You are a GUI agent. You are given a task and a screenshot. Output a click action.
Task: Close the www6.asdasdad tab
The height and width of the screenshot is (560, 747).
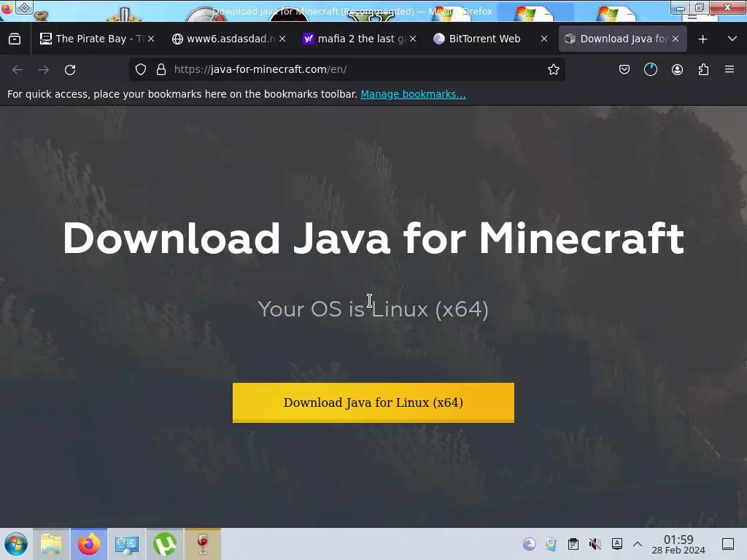click(x=282, y=39)
